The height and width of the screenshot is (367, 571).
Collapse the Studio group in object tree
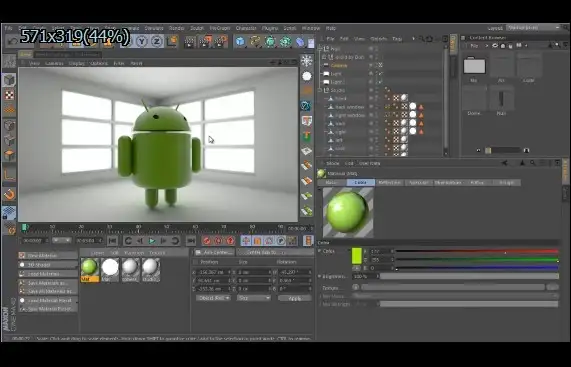[320, 90]
